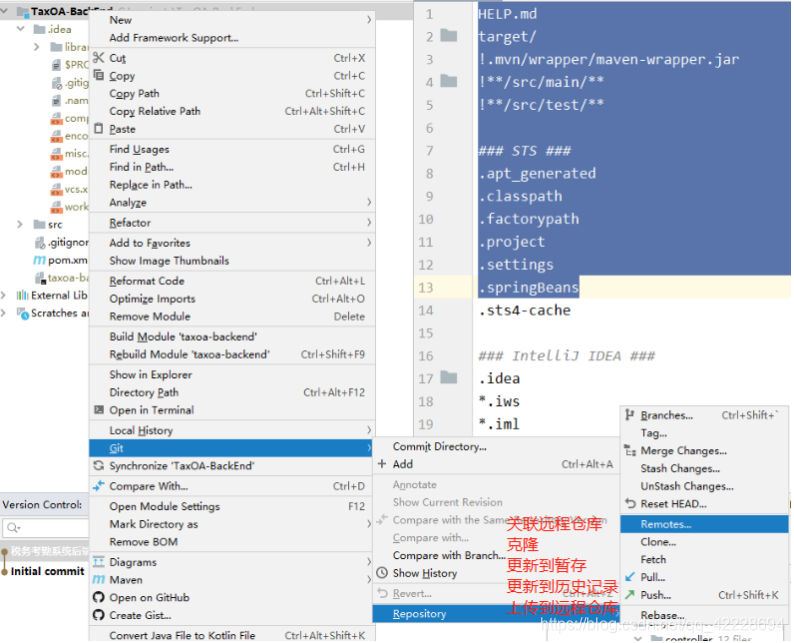Click the Cut scissors icon

click(99, 58)
